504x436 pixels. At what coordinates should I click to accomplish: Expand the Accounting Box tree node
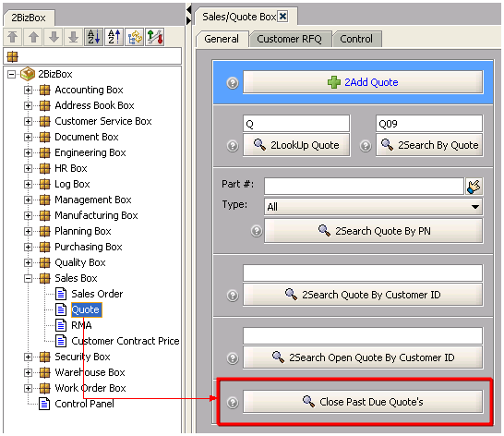tap(28, 90)
